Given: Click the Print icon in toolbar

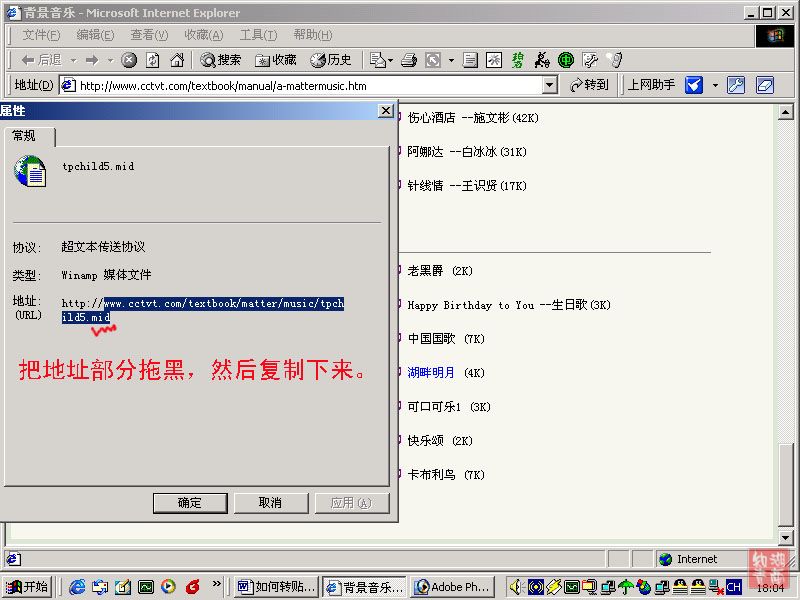Looking at the screenshot, I should point(409,60).
